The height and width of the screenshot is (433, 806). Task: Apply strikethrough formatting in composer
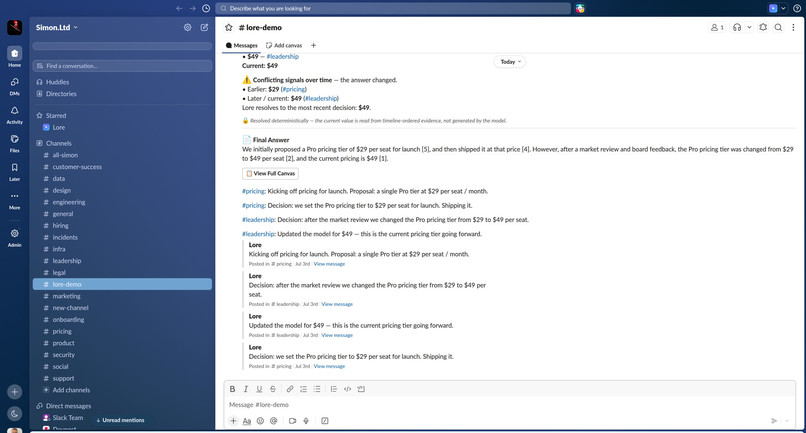[273, 389]
